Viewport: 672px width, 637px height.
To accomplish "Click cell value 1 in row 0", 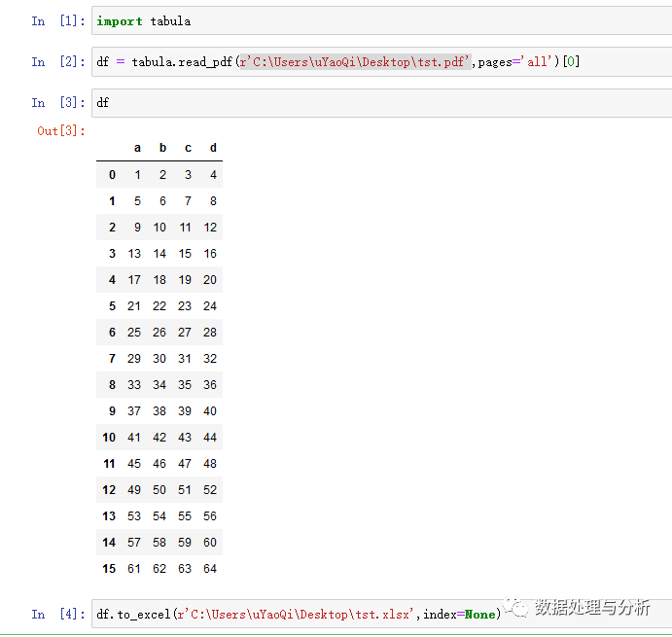I will (137, 175).
